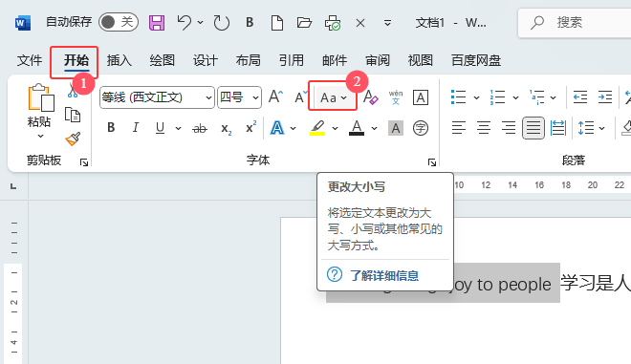Click the Undo arrow icon
Screen dimensions: 631x364
point(185,22)
